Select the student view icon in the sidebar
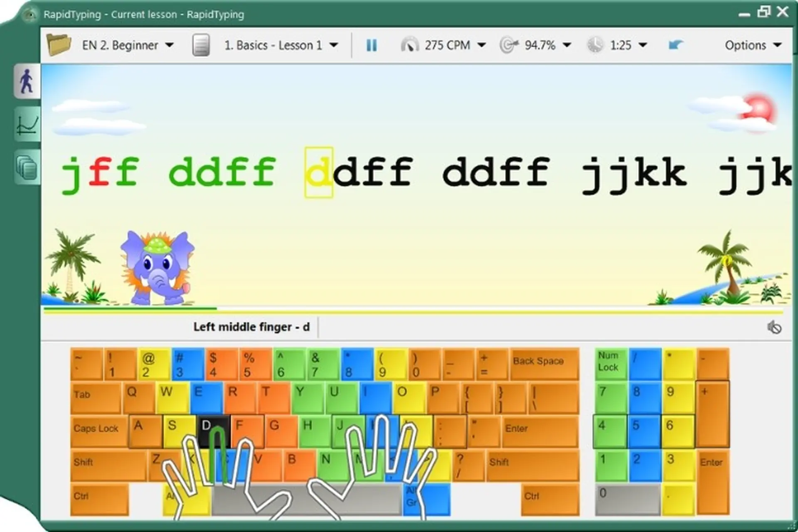 [26, 81]
